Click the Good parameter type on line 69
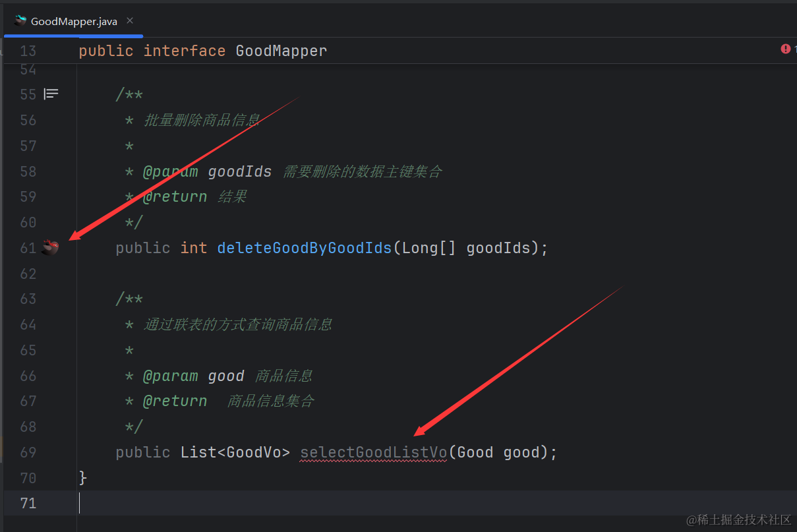This screenshot has height=532, width=797. tap(475, 452)
